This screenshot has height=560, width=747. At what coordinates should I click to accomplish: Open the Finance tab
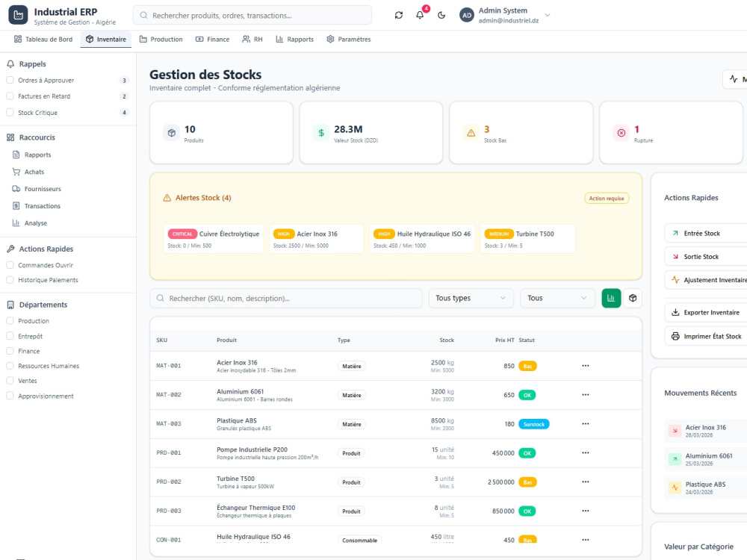point(212,39)
